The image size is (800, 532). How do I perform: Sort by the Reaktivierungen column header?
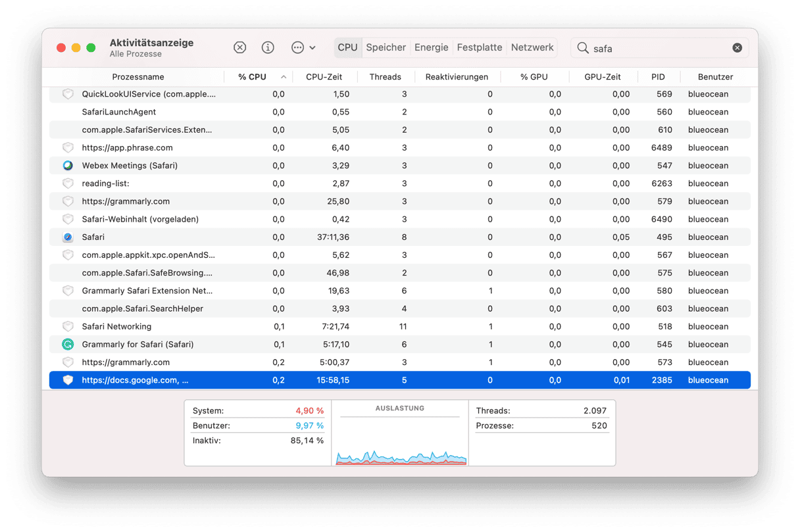coord(457,77)
